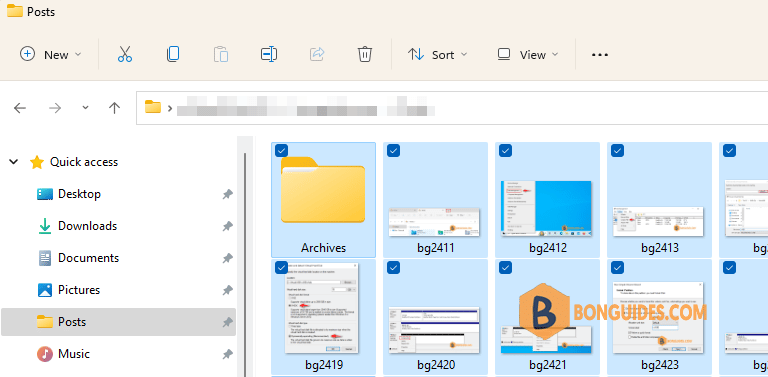This screenshot has width=768, height=377.
Task: Click the Paste clipboard icon
Action: [x=221, y=54]
